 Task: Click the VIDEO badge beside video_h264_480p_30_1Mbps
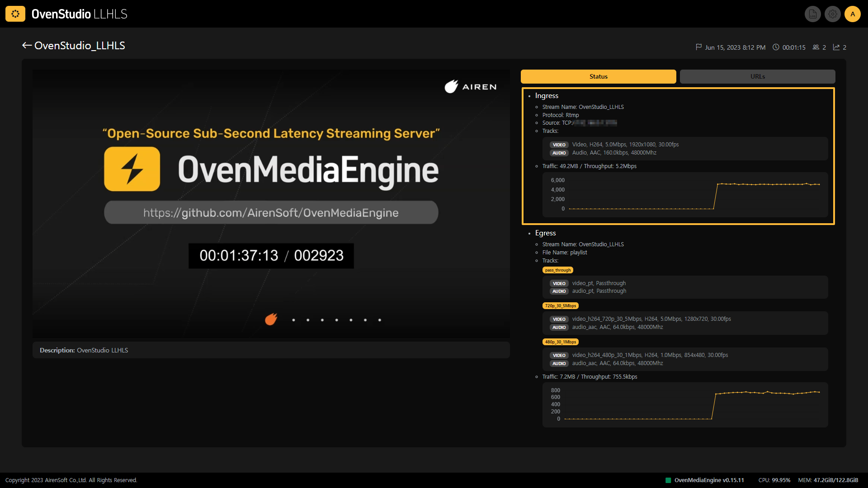coord(559,355)
